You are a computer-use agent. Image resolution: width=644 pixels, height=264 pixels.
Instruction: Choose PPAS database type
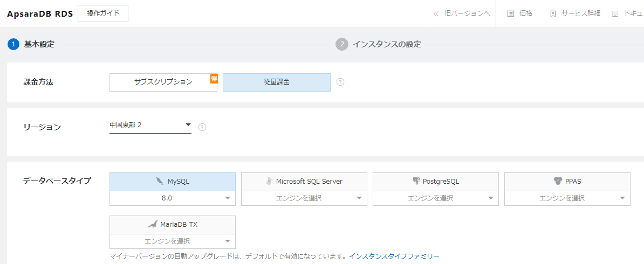point(567,182)
